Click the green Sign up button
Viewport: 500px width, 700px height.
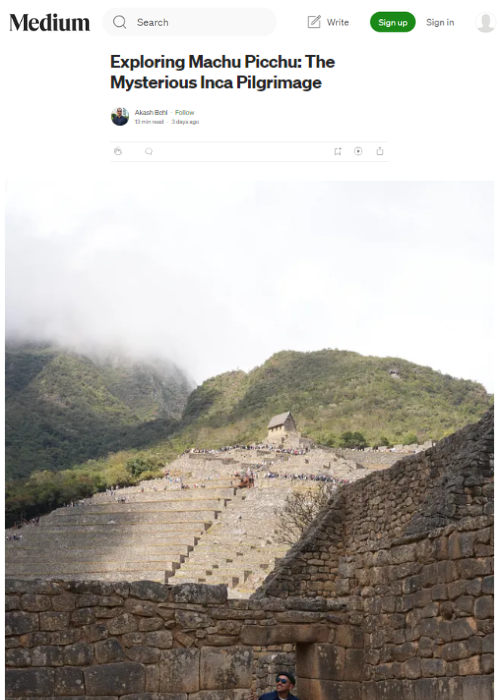tap(392, 22)
